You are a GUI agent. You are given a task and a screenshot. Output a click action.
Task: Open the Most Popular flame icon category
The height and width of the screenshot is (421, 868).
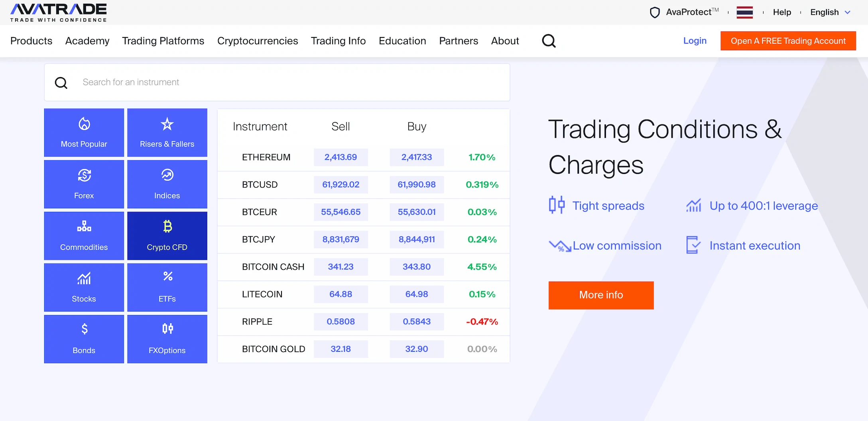pyautogui.click(x=84, y=124)
